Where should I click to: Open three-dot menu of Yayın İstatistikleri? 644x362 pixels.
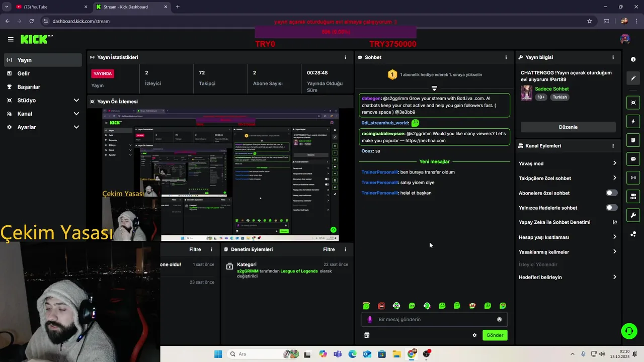click(x=345, y=57)
